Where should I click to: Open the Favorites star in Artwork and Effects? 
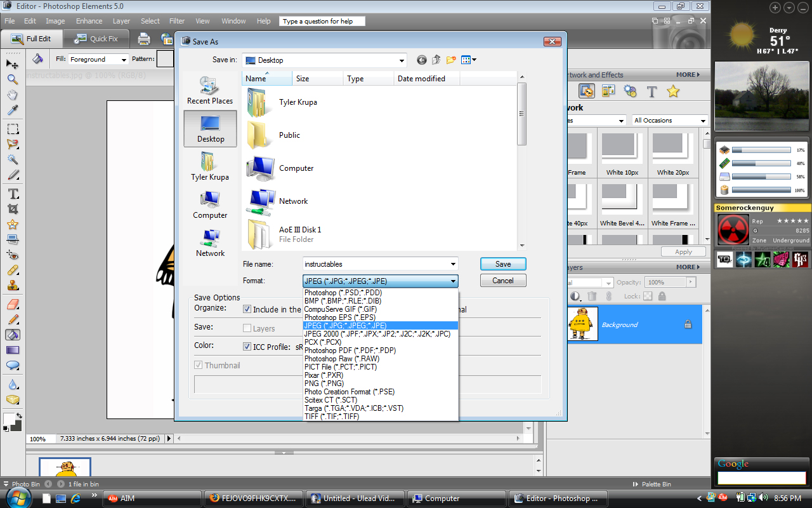(673, 91)
